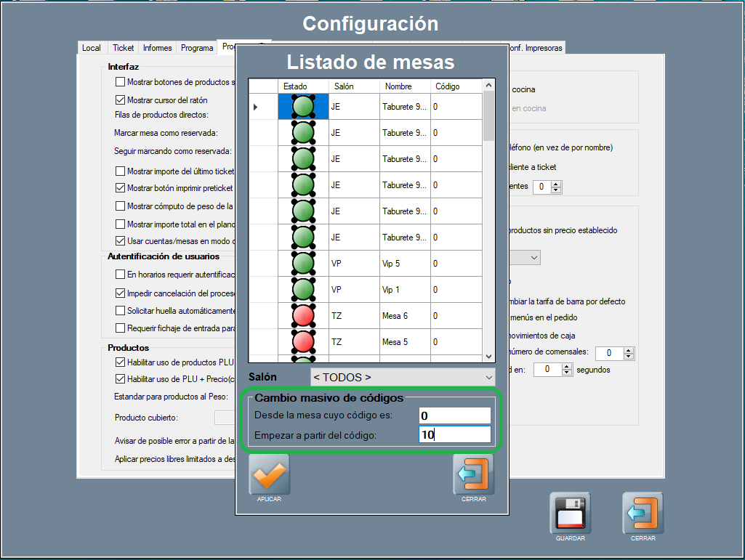The height and width of the screenshot is (560, 745).
Task: Toggle Habilitar uso de productos PLU
Action: point(121,362)
